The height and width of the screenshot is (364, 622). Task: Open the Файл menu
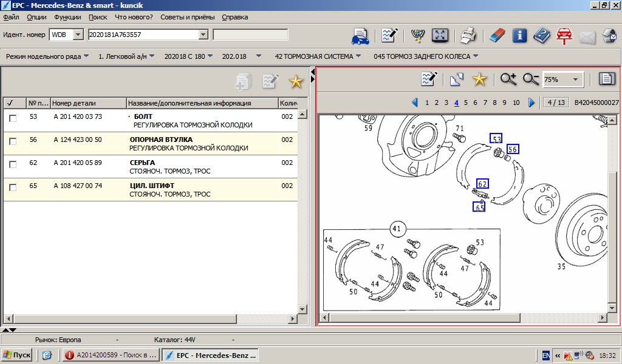pyautogui.click(x=11, y=17)
